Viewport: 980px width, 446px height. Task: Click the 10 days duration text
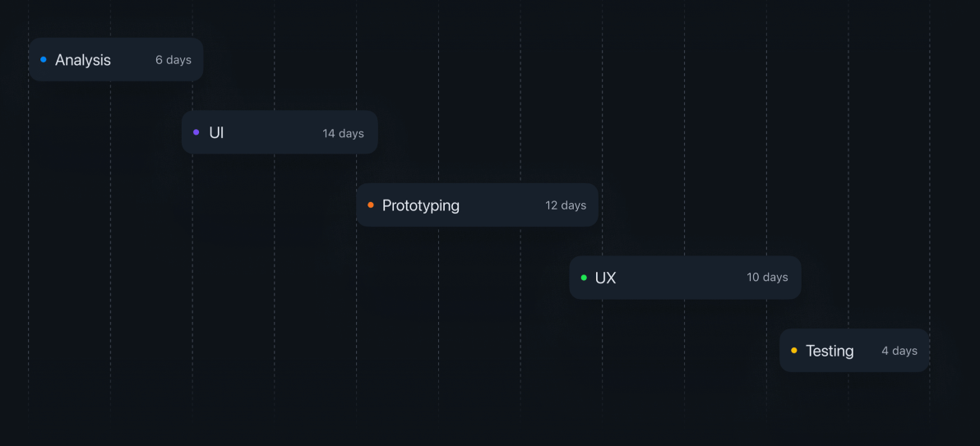coord(767,278)
